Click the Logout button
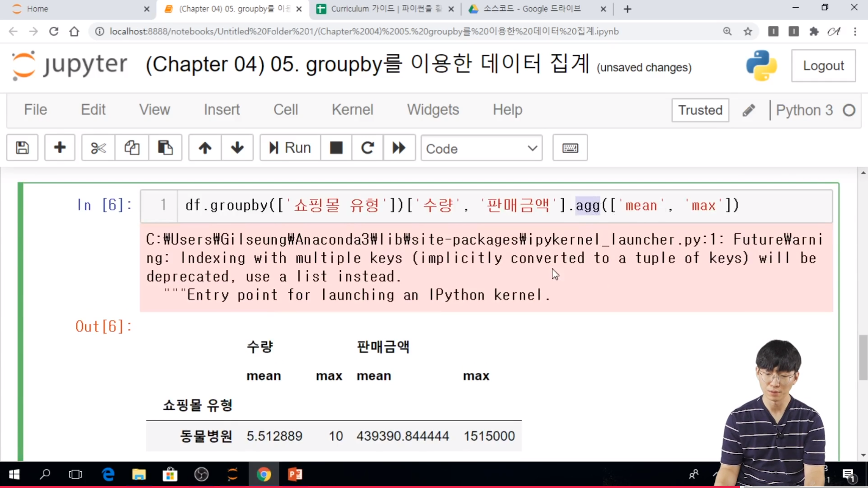Image resolution: width=868 pixels, height=488 pixels. (x=823, y=66)
